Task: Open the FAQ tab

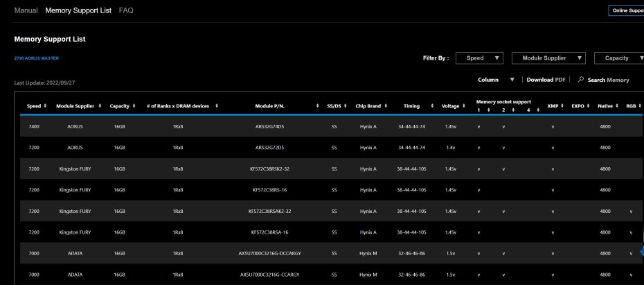Action: point(126,10)
